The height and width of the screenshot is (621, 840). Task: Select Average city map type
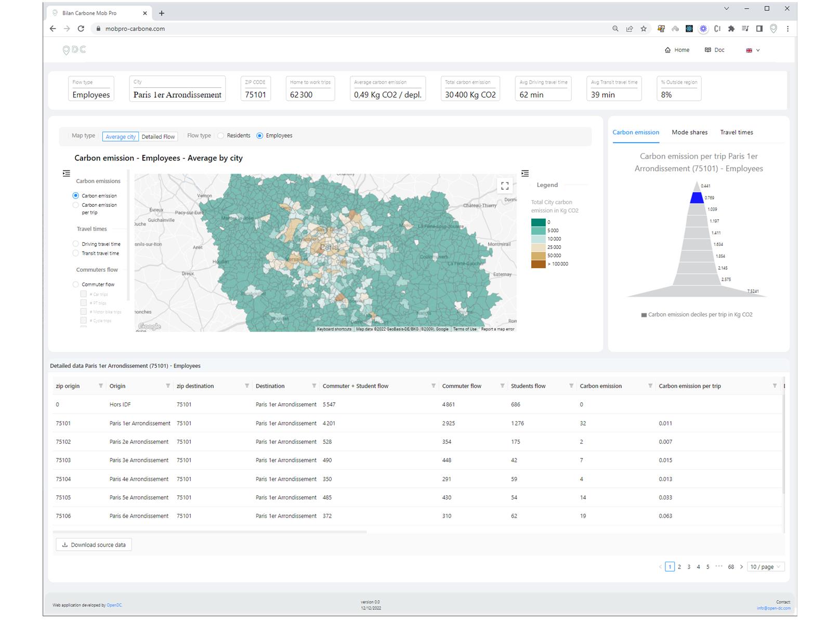[x=121, y=137]
